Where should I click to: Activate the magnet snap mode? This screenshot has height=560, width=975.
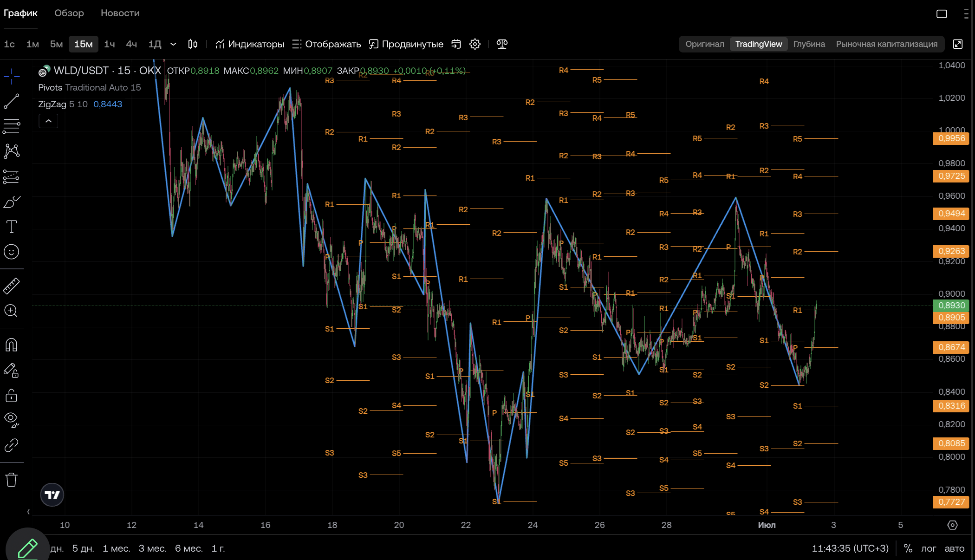12,345
